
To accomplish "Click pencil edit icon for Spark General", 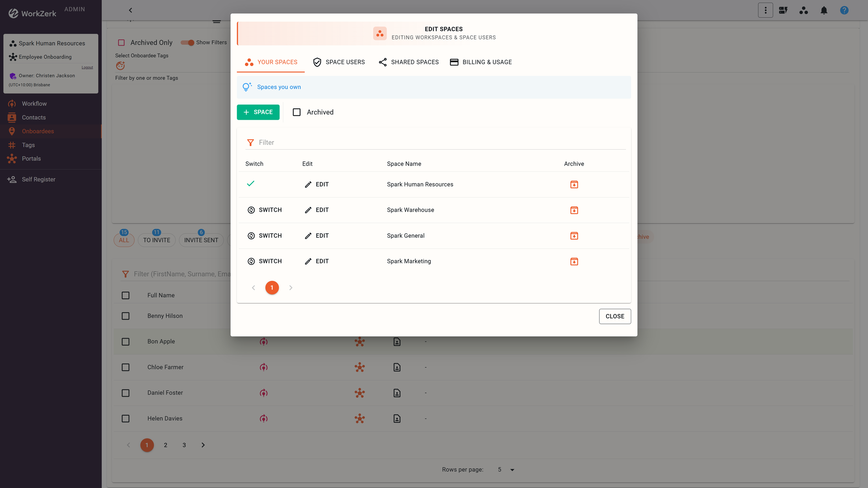I will [308, 236].
